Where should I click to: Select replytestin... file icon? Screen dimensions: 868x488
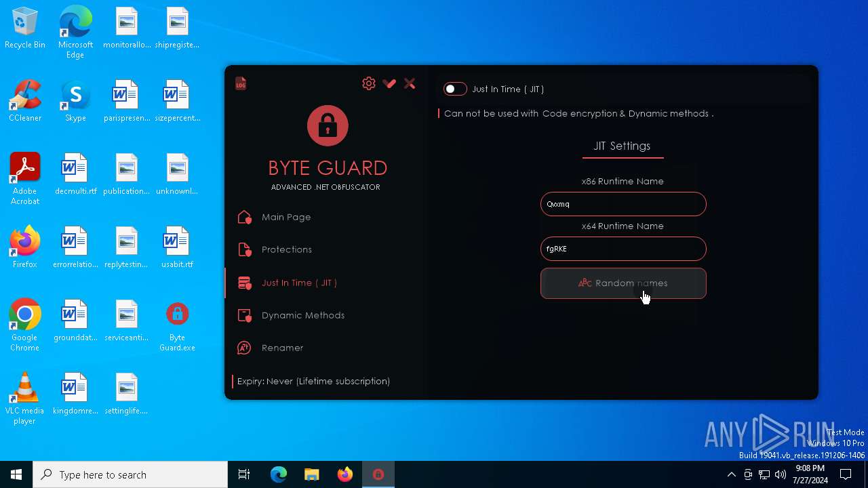[x=127, y=248]
